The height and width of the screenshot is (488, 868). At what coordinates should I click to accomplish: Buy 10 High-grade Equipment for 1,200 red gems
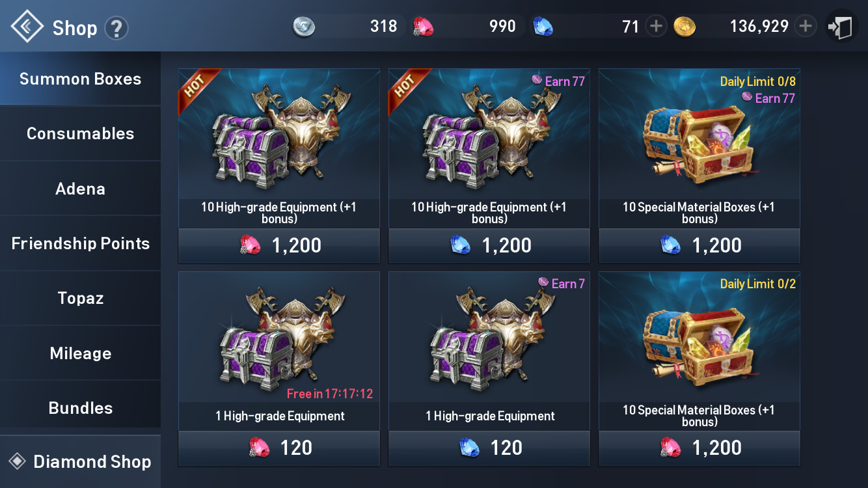279,245
